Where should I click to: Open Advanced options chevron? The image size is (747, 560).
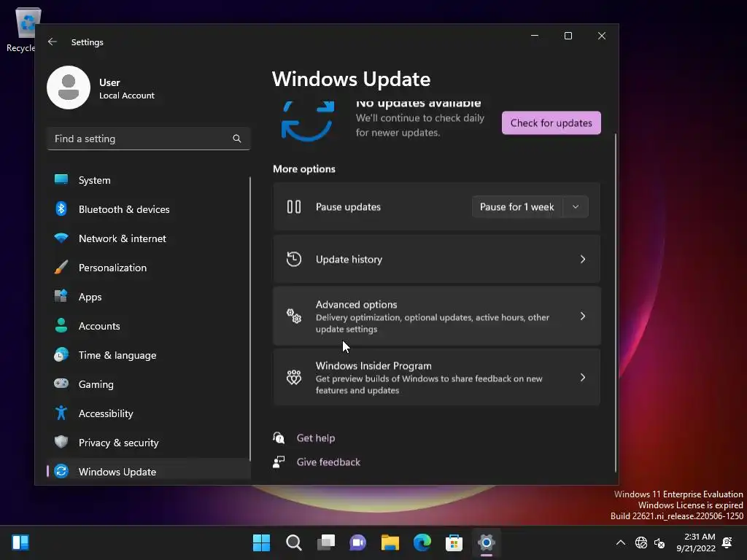coord(583,316)
